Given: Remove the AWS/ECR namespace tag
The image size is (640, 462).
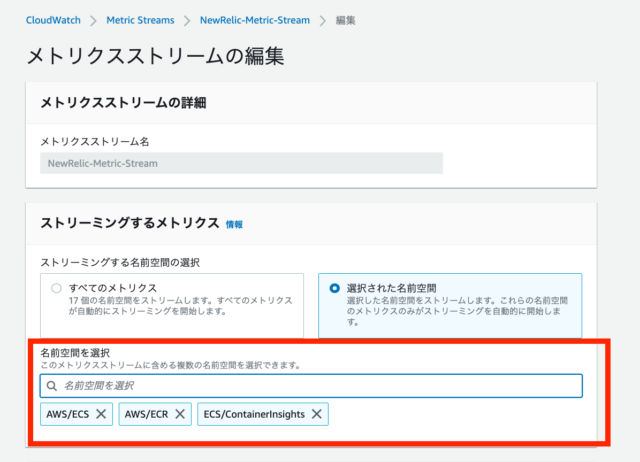Looking at the screenshot, I should point(180,414).
